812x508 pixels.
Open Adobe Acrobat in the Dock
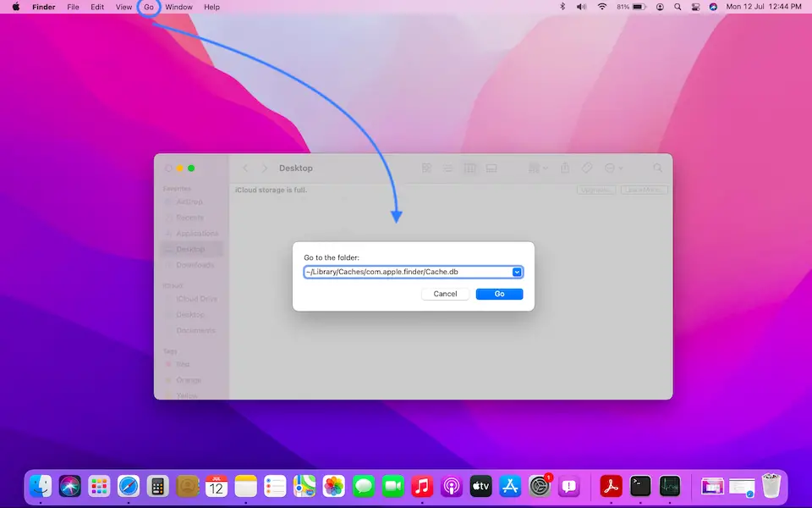coord(611,486)
